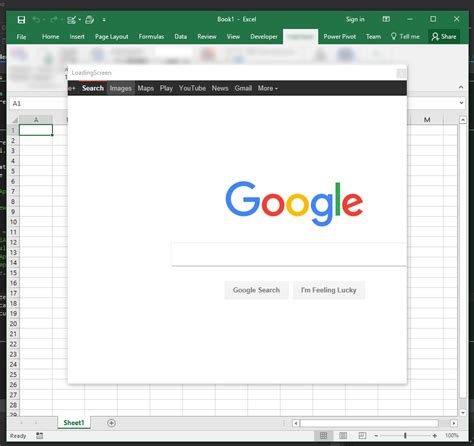This screenshot has width=474, height=446.
Task: Open Maps from Google's navigation bar
Action: (x=146, y=88)
